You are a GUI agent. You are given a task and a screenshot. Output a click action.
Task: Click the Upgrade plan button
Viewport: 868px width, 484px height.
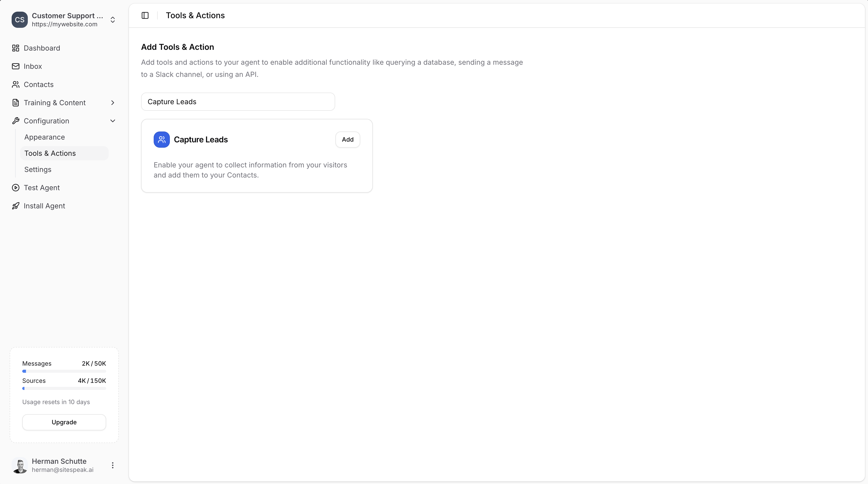coord(64,422)
